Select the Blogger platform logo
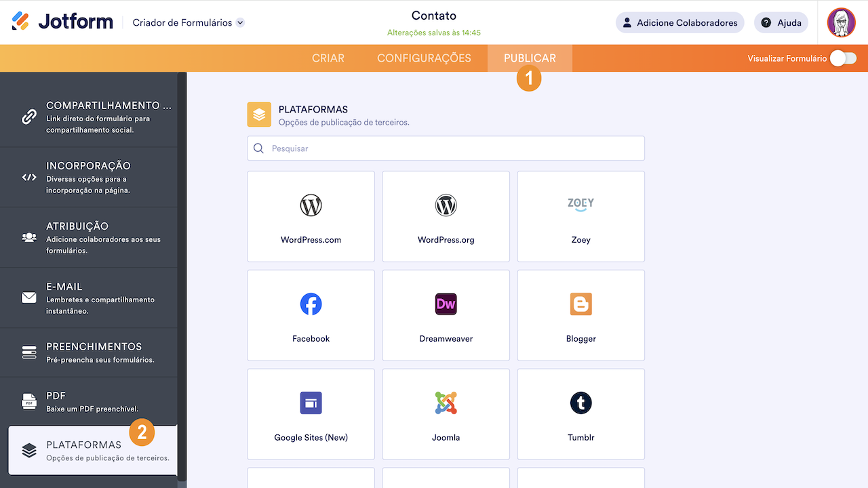Screen dimensions: 868x488 pyautogui.click(x=581, y=304)
